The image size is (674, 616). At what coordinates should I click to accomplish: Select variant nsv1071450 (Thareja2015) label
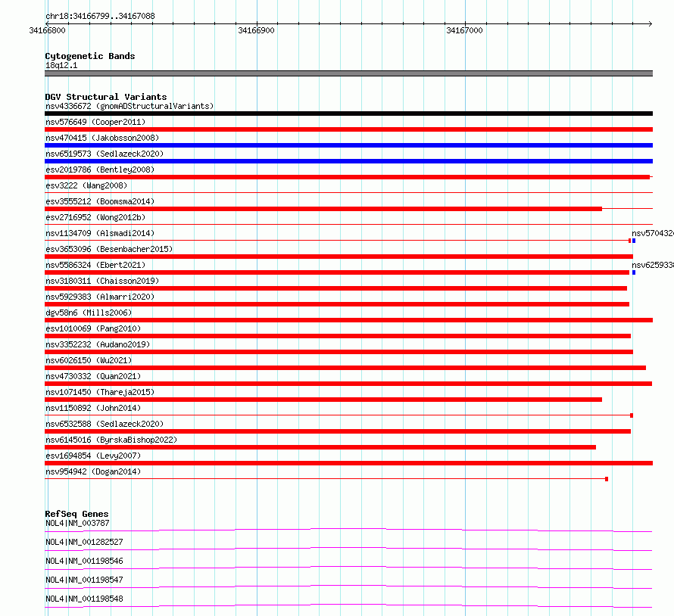point(100,392)
